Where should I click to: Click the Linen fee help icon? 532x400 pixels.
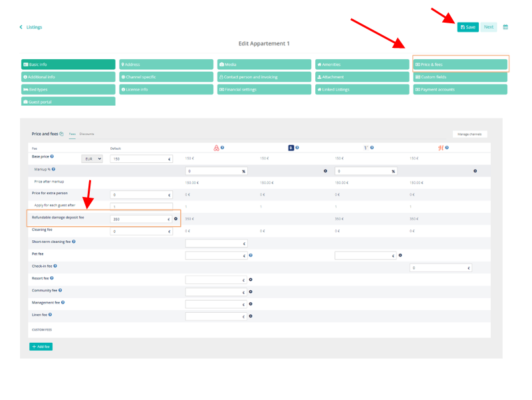point(51,315)
